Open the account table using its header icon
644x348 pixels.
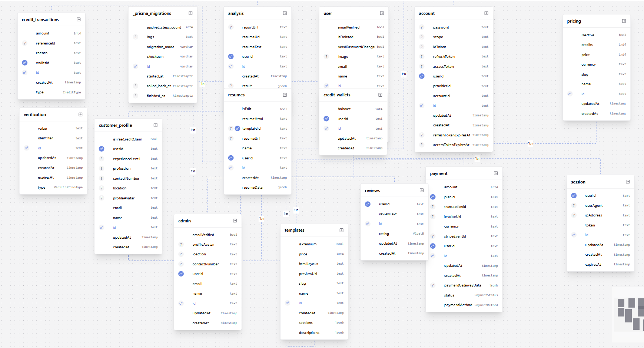point(486,13)
